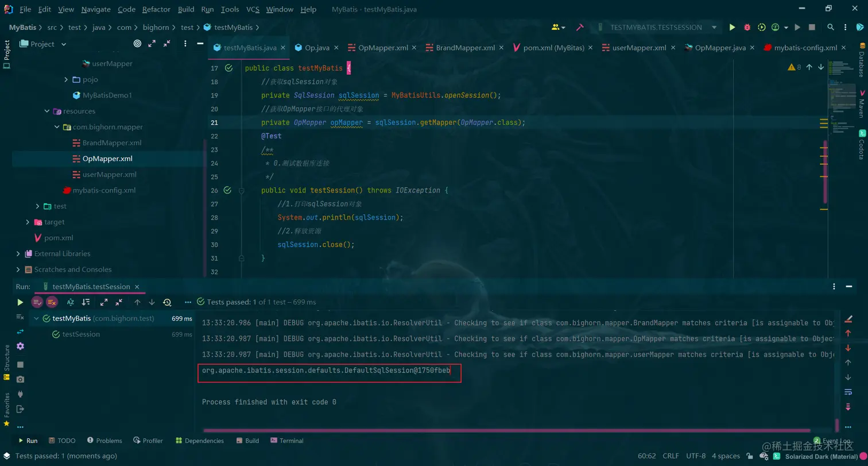
Task: Go to next failed test arrow
Action: (x=152, y=302)
